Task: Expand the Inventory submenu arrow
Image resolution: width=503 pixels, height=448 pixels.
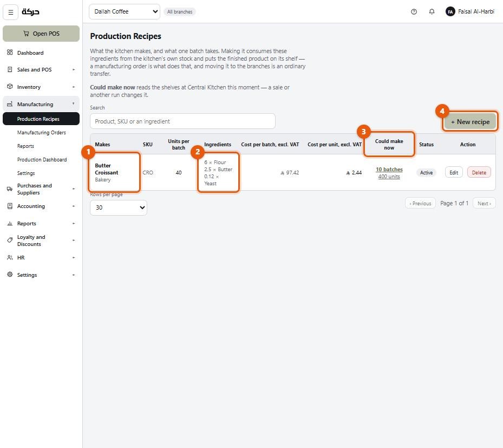Action: tap(74, 87)
